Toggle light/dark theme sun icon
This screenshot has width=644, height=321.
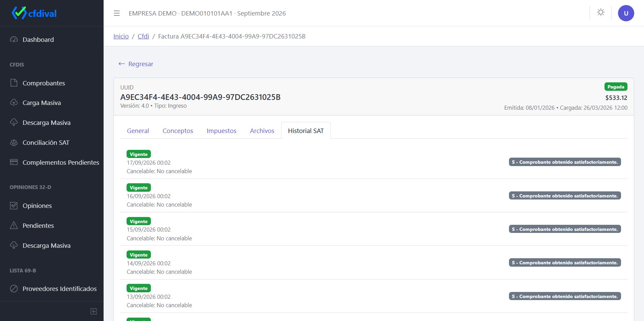(600, 13)
